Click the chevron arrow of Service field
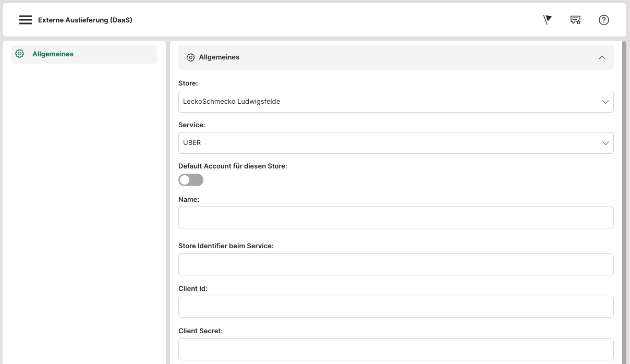This screenshot has width=630, height=364. click(x=605, y=143)
